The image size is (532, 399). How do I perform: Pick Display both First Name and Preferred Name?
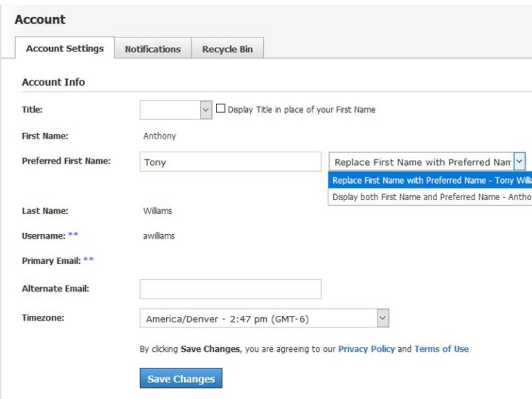point(429,197)
